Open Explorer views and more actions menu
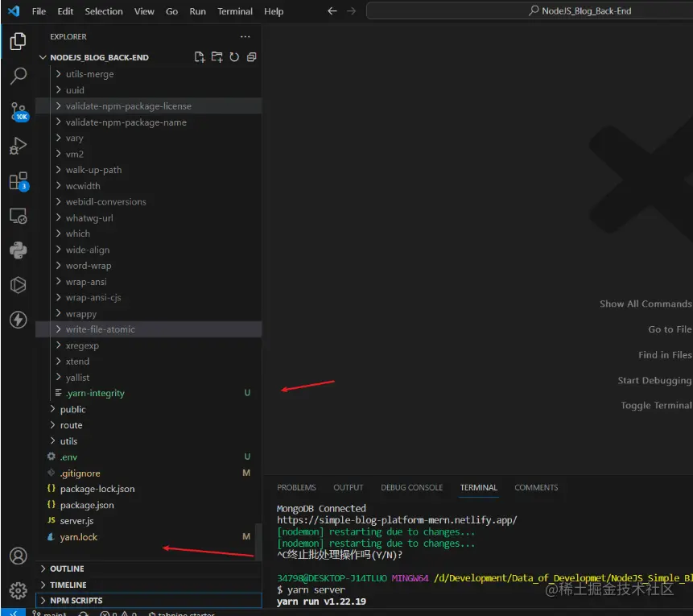This screenshot has width=693, height=616. pyautogui.click(x=245, y=37)
